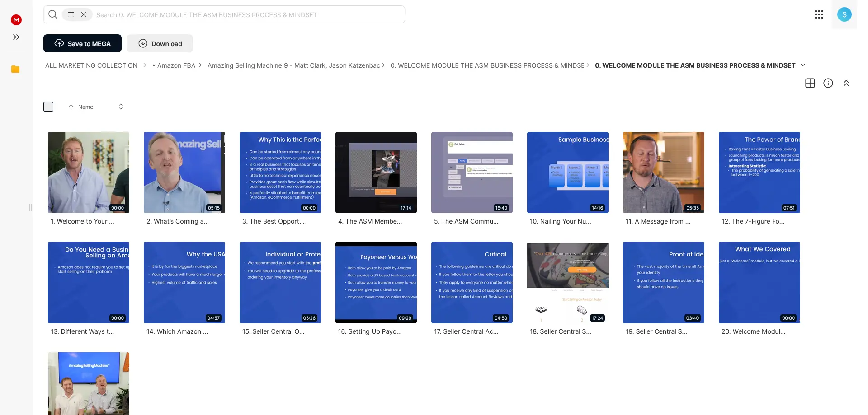Click file name '20. Welcome Modul...'
Screen dimensions: 868x415
pos(753,331)
